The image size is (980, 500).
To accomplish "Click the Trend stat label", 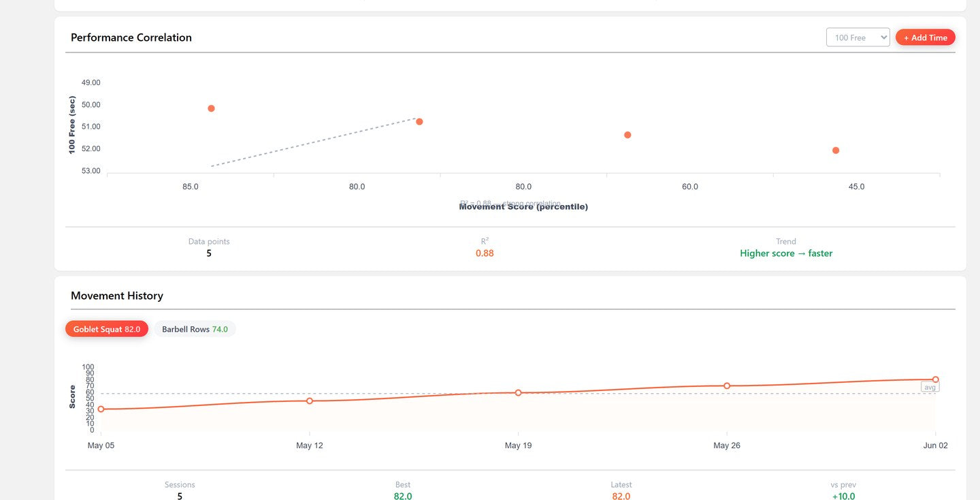I will 786,241.
